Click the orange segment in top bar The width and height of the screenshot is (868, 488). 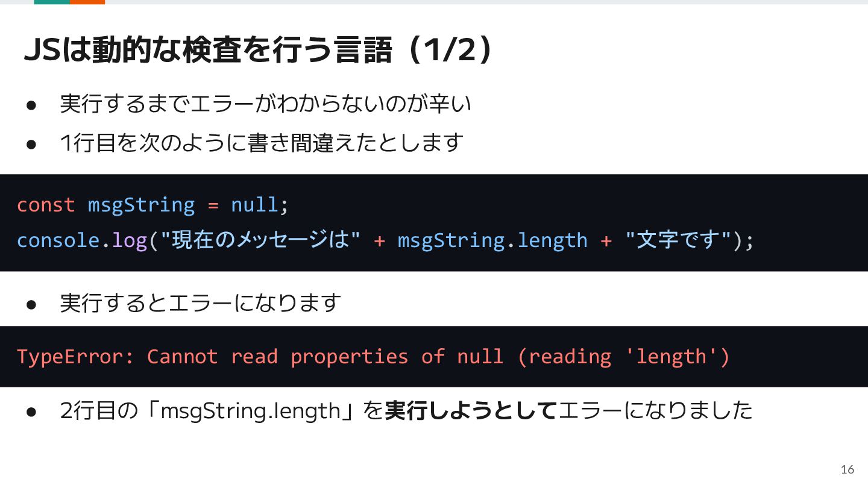coord(87,2)
